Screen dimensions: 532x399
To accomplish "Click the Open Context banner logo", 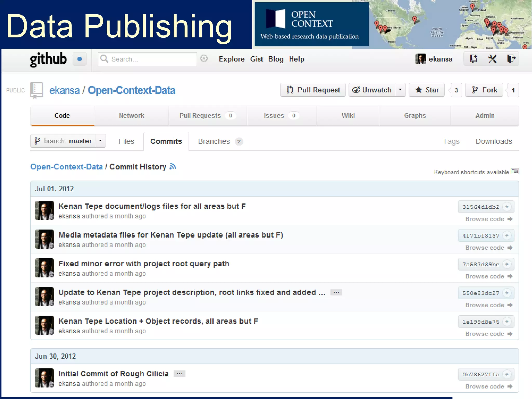I will [x=312, y=24].
